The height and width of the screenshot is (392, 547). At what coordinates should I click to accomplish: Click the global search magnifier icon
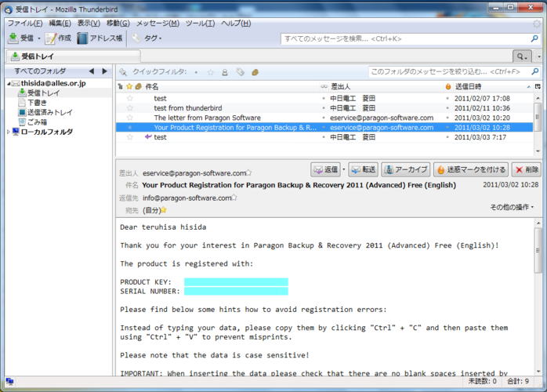pos(534,38)
